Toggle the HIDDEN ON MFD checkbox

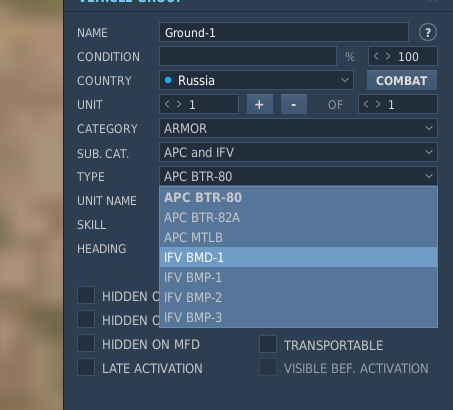pos(86,343)
